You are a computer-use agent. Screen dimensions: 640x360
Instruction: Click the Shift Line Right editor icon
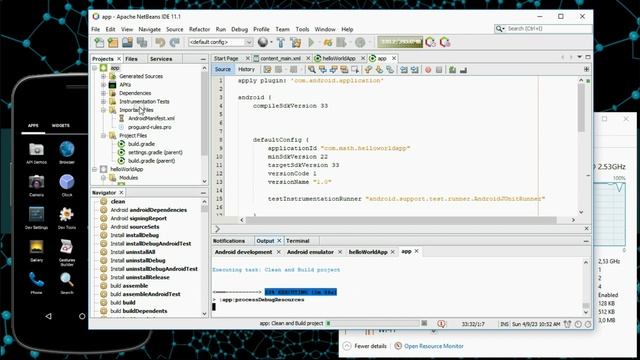[x=415, y=70]
